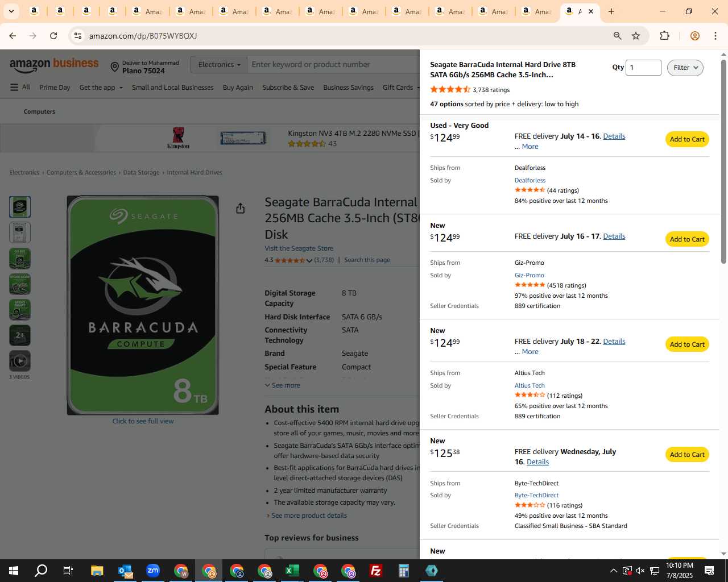Open Gift Cards nav item

click(400, 88)
